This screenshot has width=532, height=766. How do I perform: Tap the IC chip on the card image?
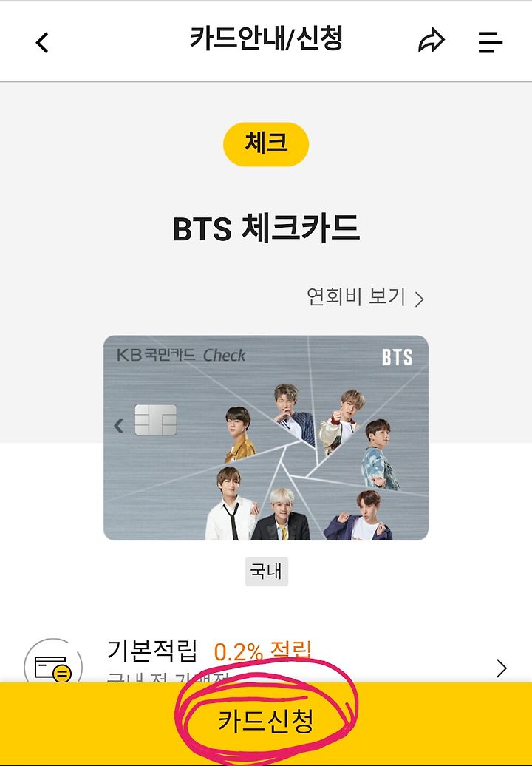pos(156,420)
